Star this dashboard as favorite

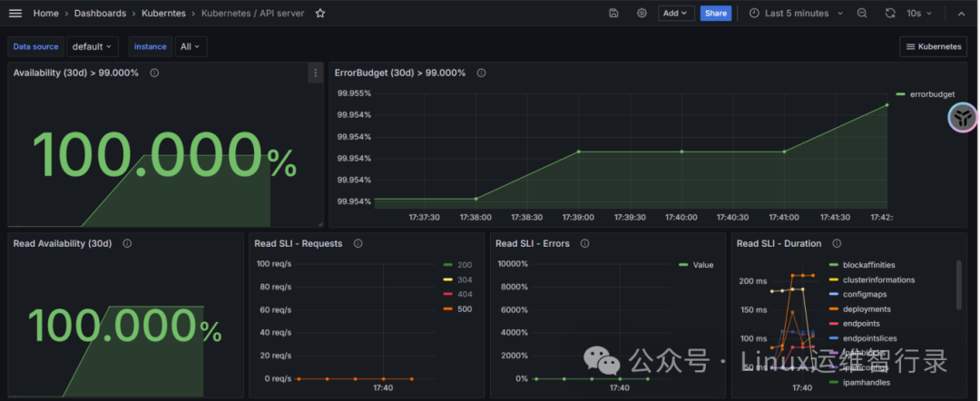click(320, 13)
